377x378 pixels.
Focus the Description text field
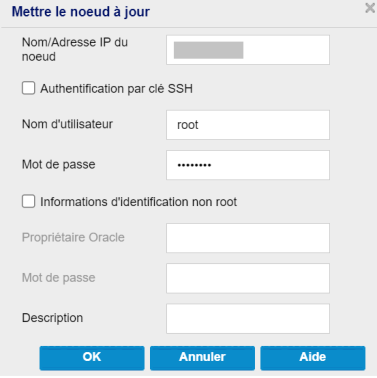pyautogui.click(x=248, y=318)
